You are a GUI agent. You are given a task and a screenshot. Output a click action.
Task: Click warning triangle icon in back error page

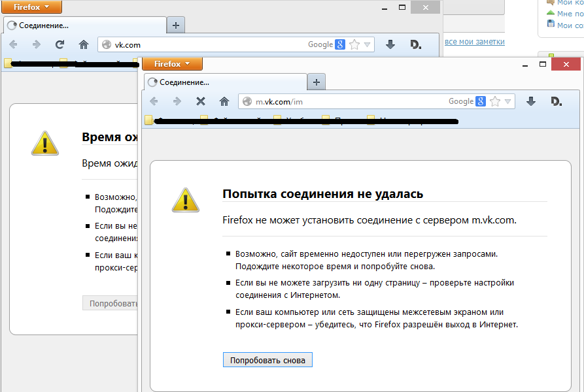pos(45,143)
